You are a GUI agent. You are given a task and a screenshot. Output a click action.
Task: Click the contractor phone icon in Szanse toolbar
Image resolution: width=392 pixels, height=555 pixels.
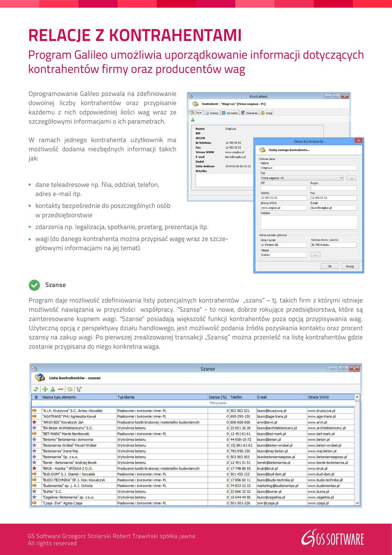coord(70,389)
